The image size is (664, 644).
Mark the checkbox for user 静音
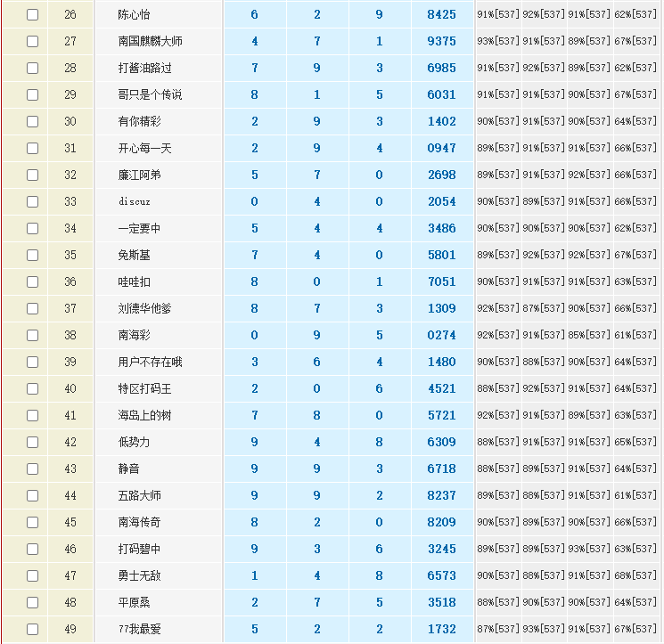pyautogui.click(x=32, y=469)
